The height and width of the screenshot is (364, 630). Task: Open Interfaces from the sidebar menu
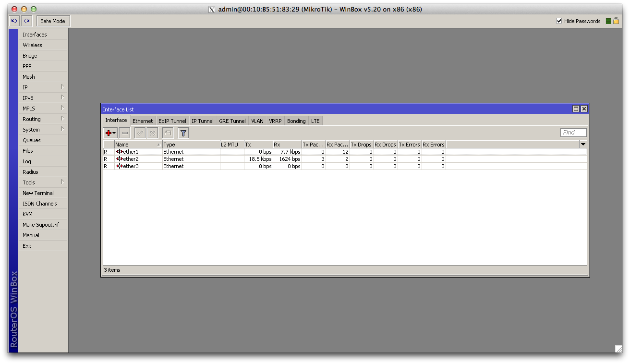click(x=43, y=35)
